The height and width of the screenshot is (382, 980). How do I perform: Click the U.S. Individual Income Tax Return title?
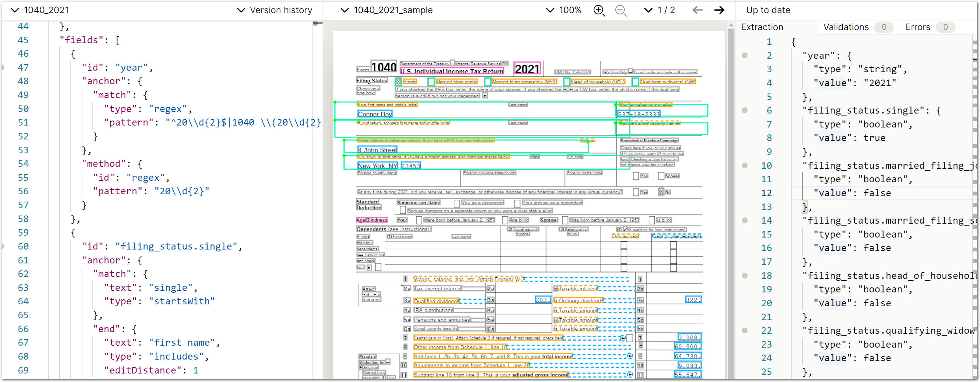click(452, 71)
